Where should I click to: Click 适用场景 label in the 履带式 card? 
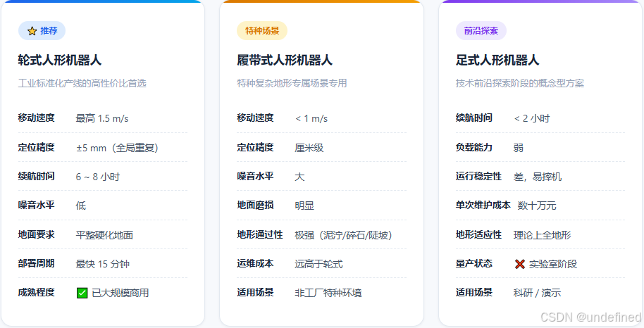click(255, 292)
